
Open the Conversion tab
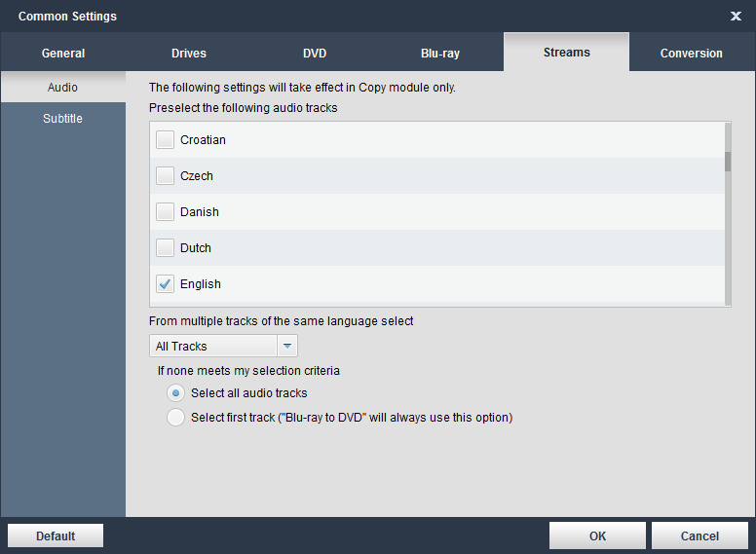(692, 54)
